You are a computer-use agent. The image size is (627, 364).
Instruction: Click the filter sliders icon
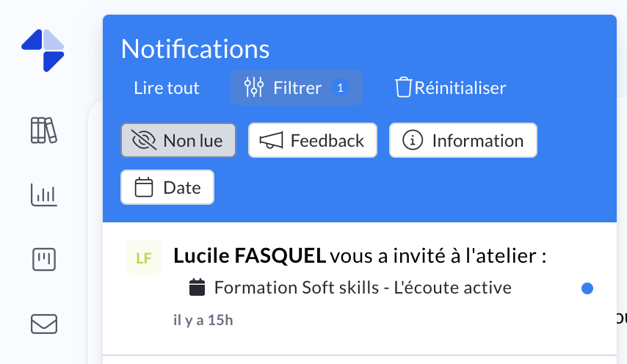tap(254, 88)
